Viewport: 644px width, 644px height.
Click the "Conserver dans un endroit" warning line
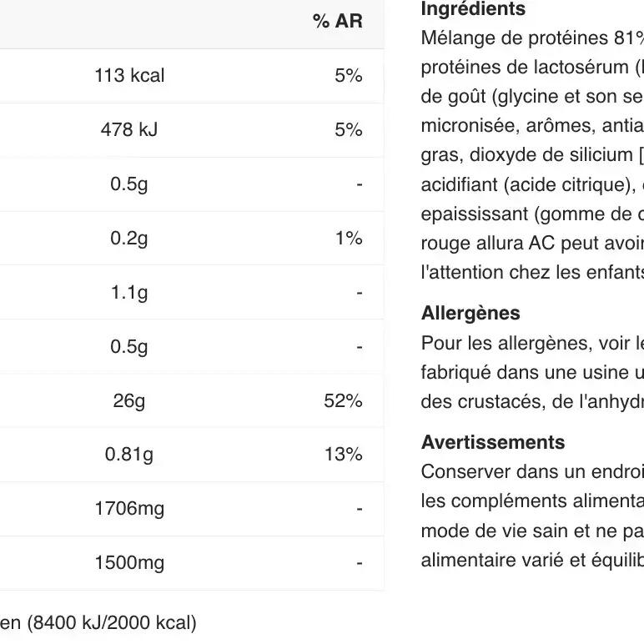coord(532,471)
